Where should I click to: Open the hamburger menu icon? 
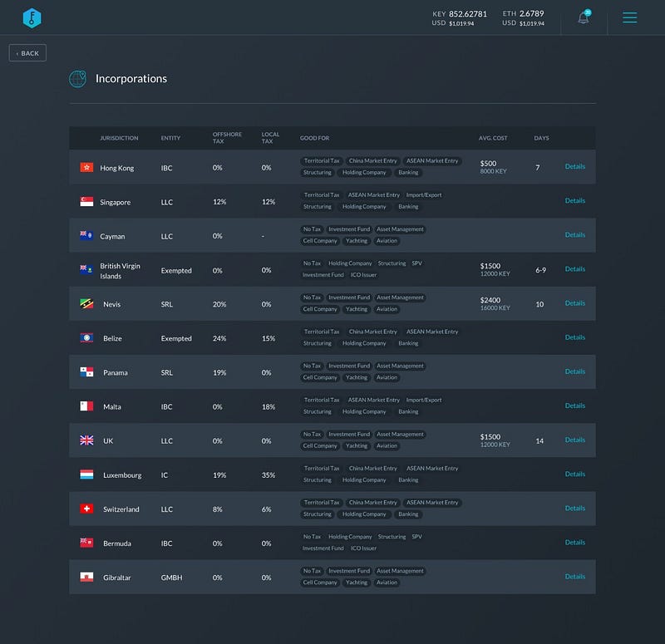(x=629, y=17)
